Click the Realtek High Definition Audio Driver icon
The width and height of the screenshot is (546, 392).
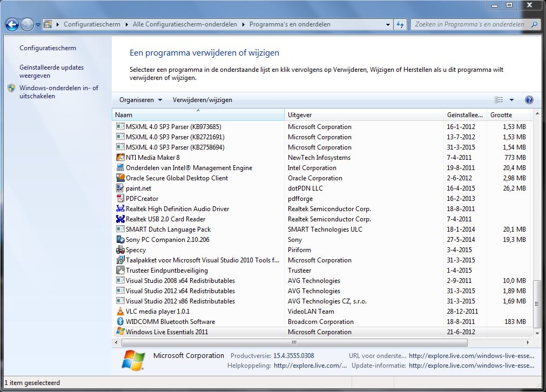point(120,209)
